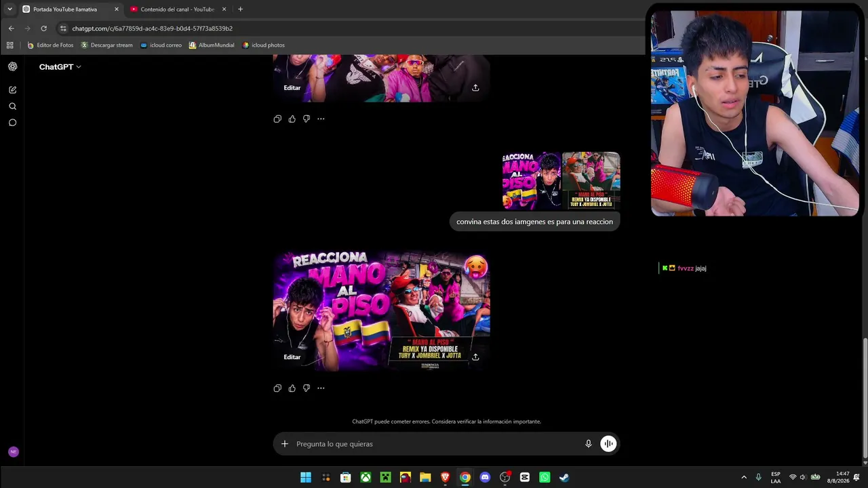
Task: Open the Editor de Fotos bookmark
Action: [x=50, y=45]
